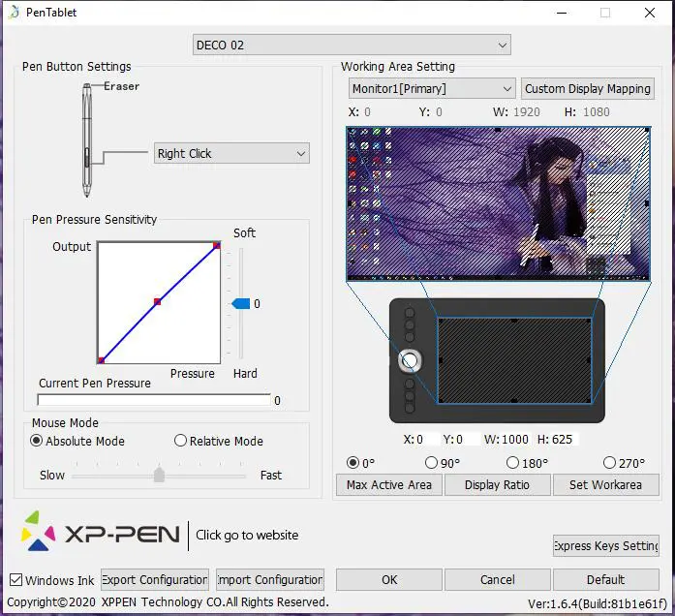The image size is (675, 616).
Task: Click the top express key on tablet image
Action: coord(410,314)
